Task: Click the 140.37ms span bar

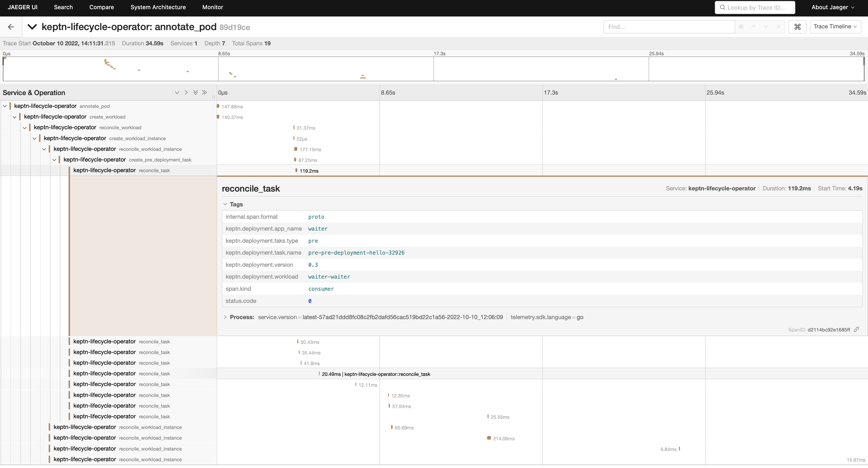Action: click(218, 117)
